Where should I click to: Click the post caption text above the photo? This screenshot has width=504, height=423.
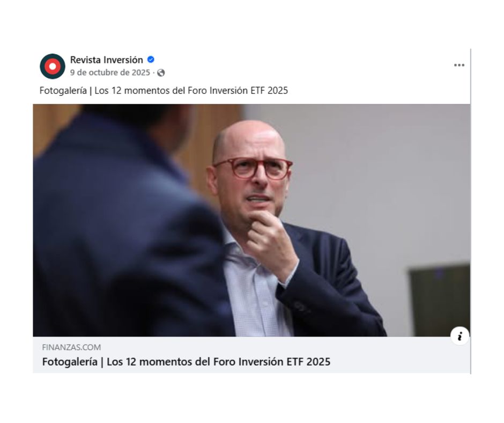click(x=164, y=91)
